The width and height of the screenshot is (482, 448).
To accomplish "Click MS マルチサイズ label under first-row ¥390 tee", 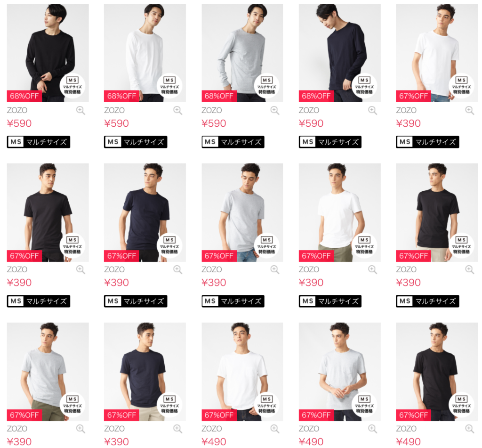I will pyautogui.click(x=427, y=142).
